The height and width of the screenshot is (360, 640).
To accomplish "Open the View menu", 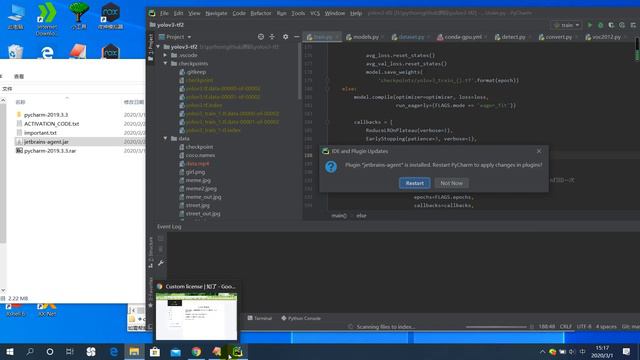I will point(194,13).
